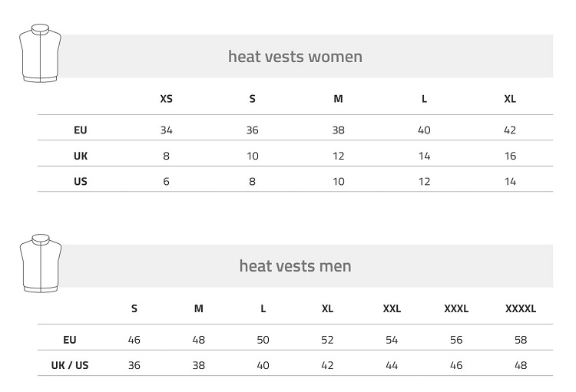Click the "UK / US" row label
This screenshot has width=576, height=392.
(70, 365)
